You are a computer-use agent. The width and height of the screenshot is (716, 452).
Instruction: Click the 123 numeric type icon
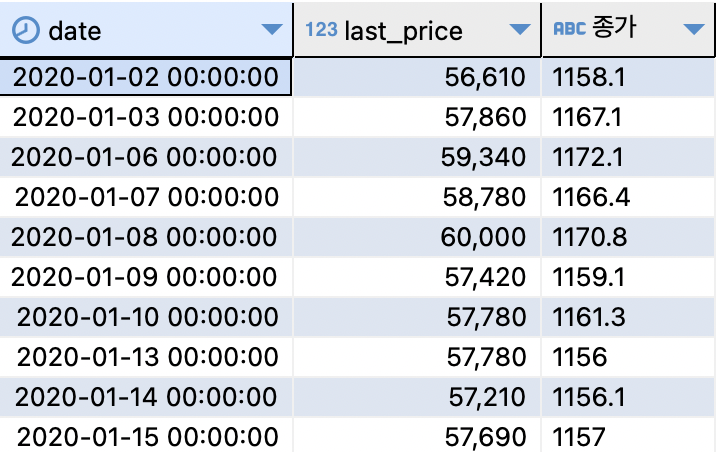coord(321,30)
